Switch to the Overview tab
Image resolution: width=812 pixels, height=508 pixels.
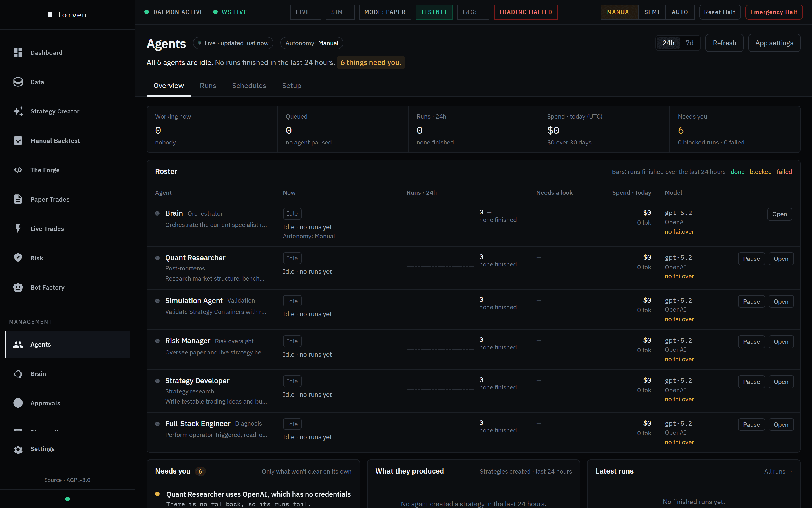pos(168,86)
